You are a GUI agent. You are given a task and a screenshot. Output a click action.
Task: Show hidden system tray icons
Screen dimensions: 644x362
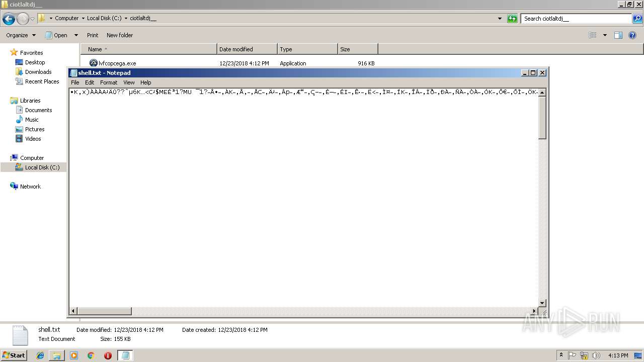point(561,355)
